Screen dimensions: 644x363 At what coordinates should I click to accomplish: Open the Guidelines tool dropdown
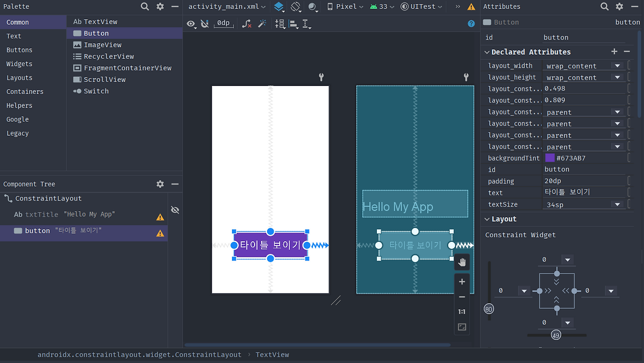coord(307,24)
